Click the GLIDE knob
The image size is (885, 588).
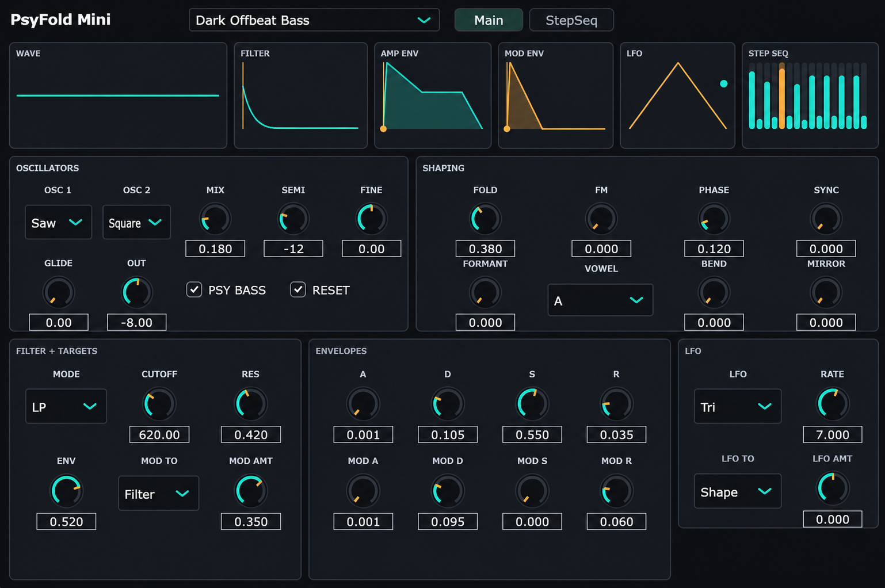click(x=59, y=292)
